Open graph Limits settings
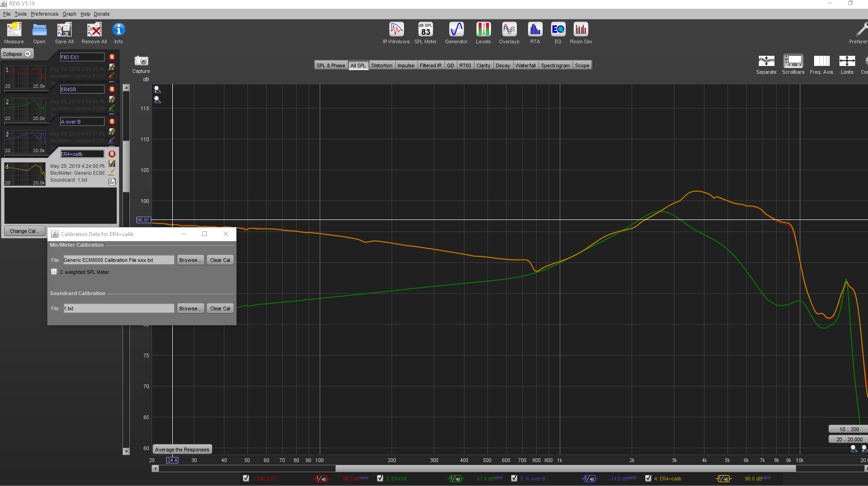Screen dimensions: 868x486 point(847,65)
